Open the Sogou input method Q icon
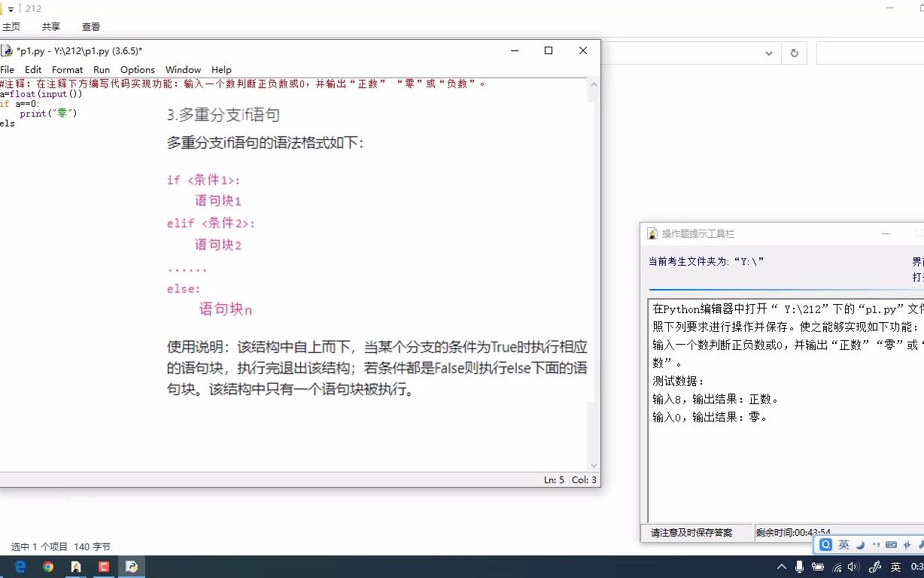Image resolution: width=924 pixels, height=578 pixels. tap(825, 544)
